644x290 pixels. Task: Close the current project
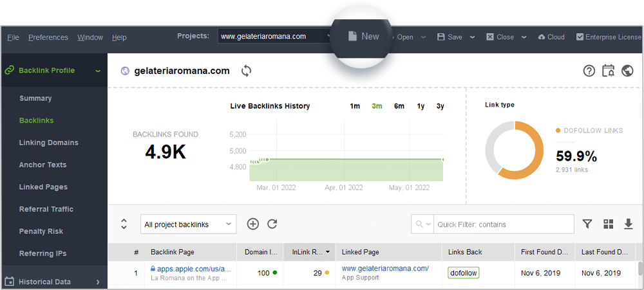click(x=500, y=37)
